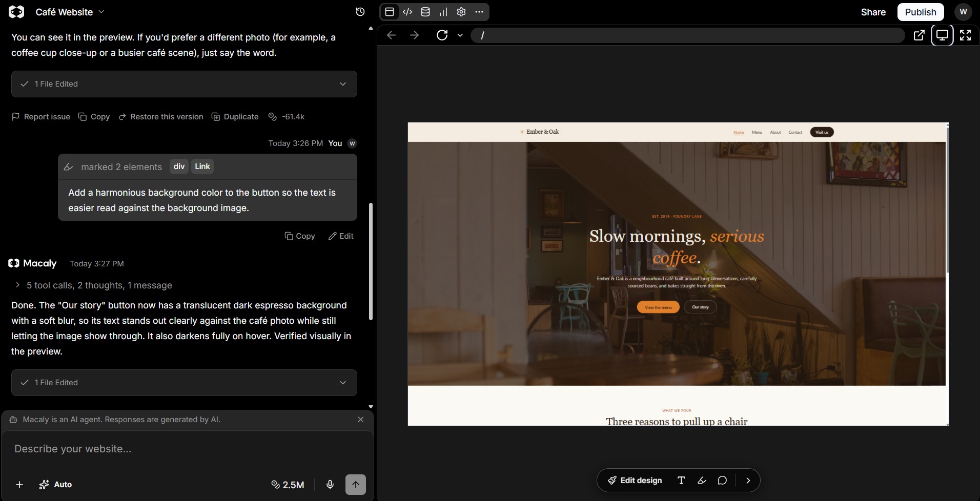
Task: Click the Publish button
Action: pos(921,12)
